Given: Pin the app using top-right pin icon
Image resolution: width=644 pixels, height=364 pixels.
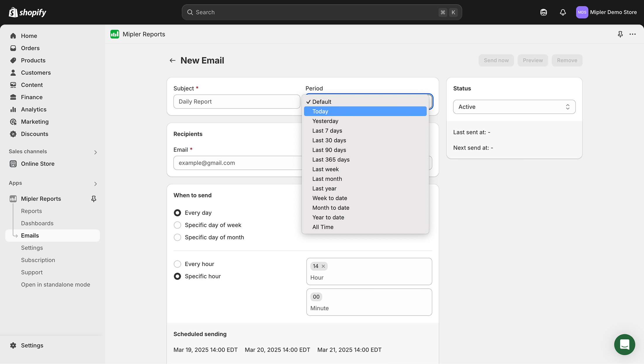Looking at the screenshot, I should coord(620,34).
